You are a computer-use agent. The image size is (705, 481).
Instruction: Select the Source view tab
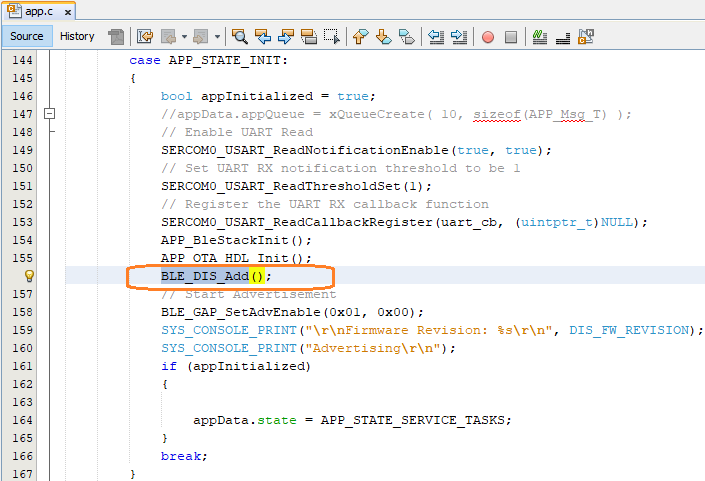(x=27, y=36)
